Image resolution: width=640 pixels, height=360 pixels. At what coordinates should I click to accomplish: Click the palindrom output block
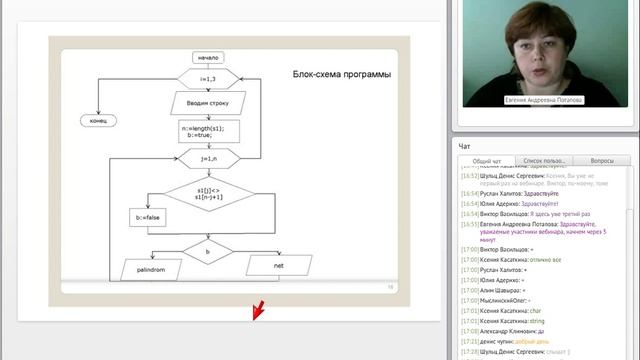click(x=151, y=270)
